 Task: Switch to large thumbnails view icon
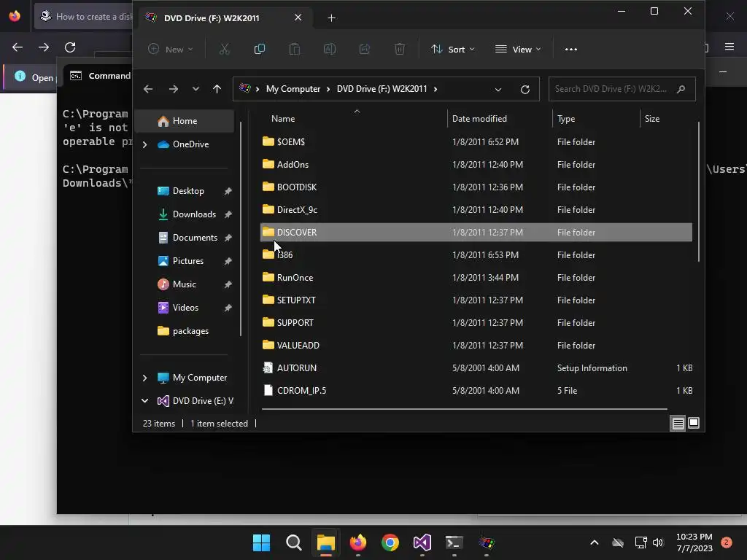694,423
